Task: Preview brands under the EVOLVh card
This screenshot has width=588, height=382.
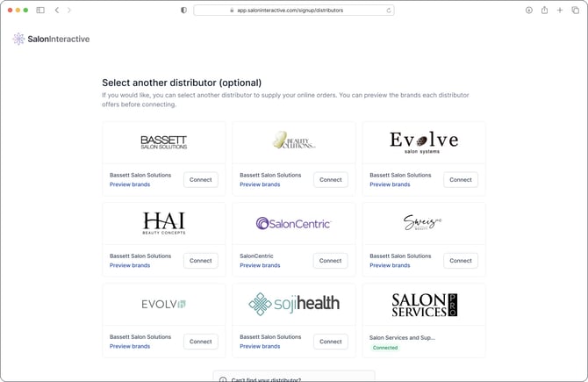Action: click(130, 346)
